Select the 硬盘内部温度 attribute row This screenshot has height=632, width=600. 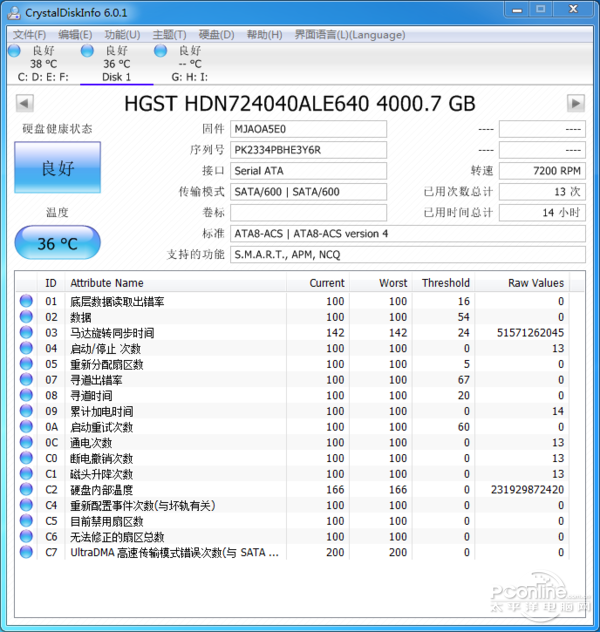coord(292,490)
